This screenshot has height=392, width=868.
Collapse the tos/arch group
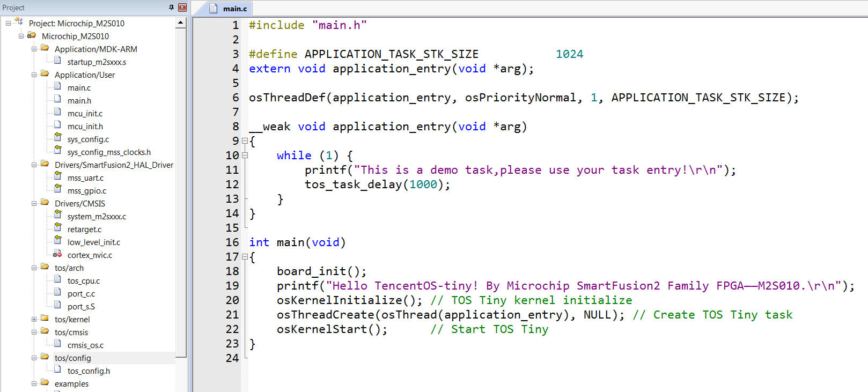34,268
